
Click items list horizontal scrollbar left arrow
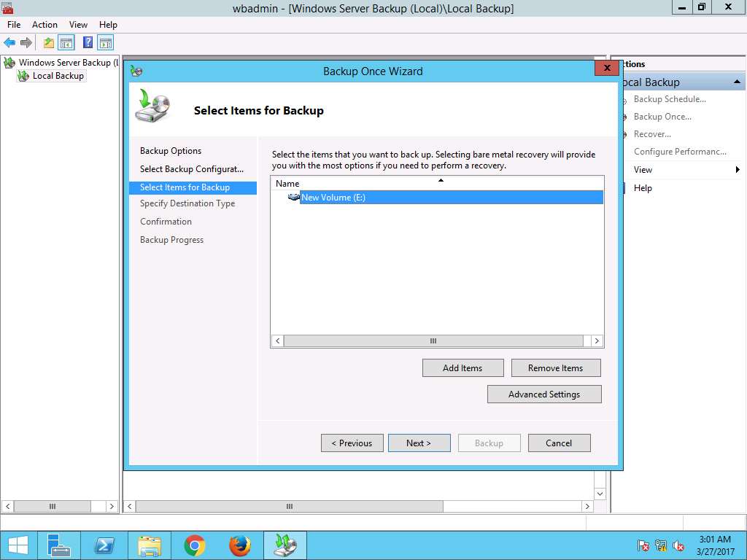click(277, 341)
